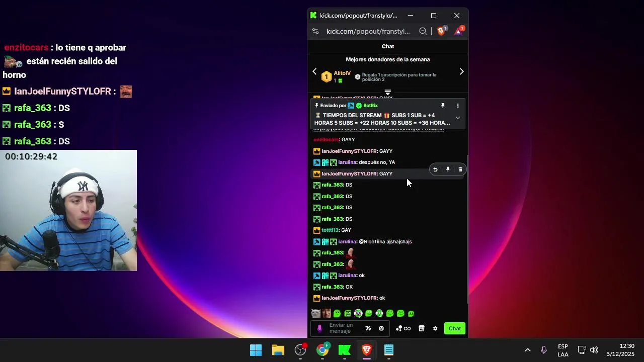Open the emoji picker smiley icon
The height and width of the screenshot is (362, 644).
click(381, 328)
